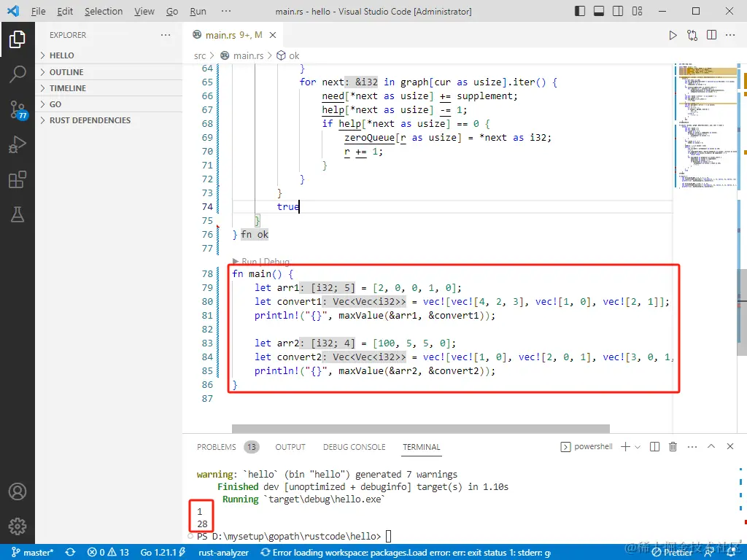The image size is (747, 560).
Task: Select the powershell terminal label
Action: click(587, 447)
